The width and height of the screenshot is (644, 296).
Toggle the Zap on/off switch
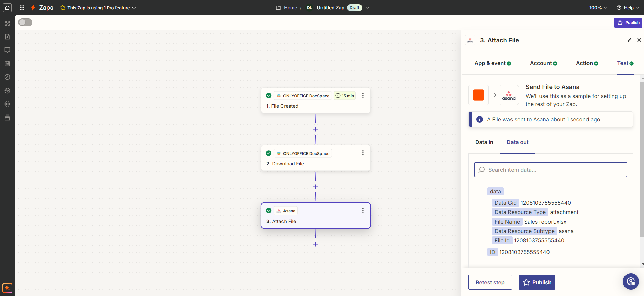coord(25,22)
